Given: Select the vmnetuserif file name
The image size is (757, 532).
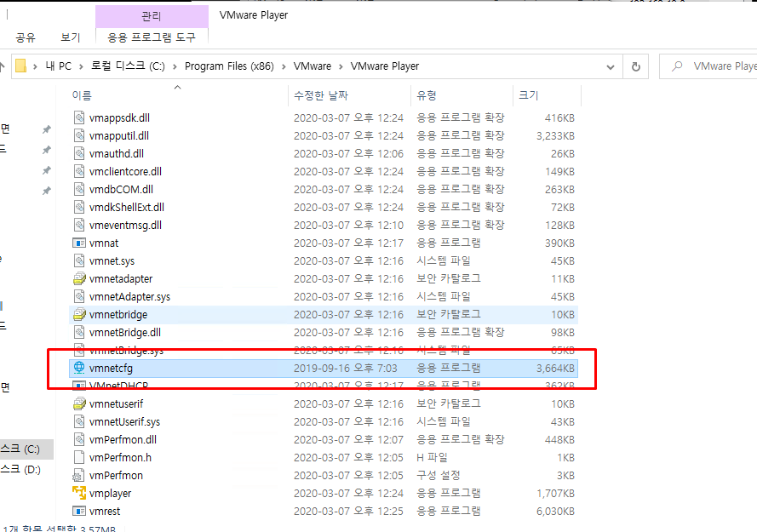Looking at the screenshot, I should pyautogui.click(x=117, y=404).
